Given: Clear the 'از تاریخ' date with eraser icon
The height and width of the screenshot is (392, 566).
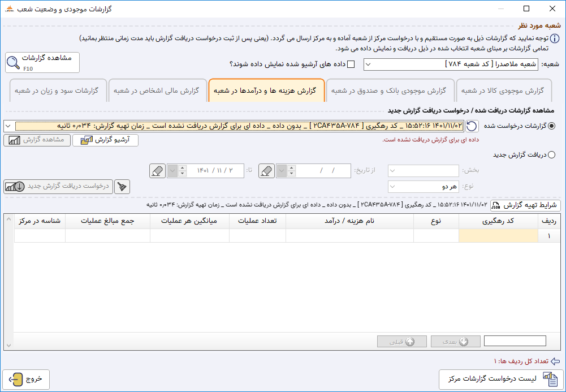Looking at the screenshot, I should coord(267,171).
